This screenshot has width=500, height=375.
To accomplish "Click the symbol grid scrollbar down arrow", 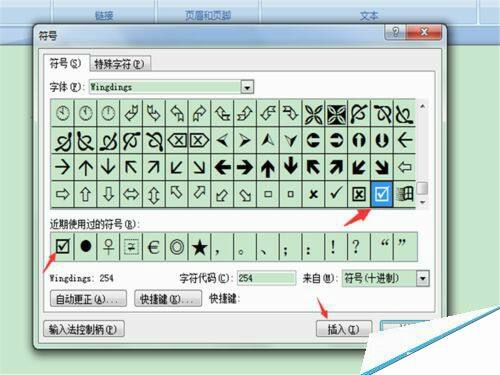I will point(422,202).
